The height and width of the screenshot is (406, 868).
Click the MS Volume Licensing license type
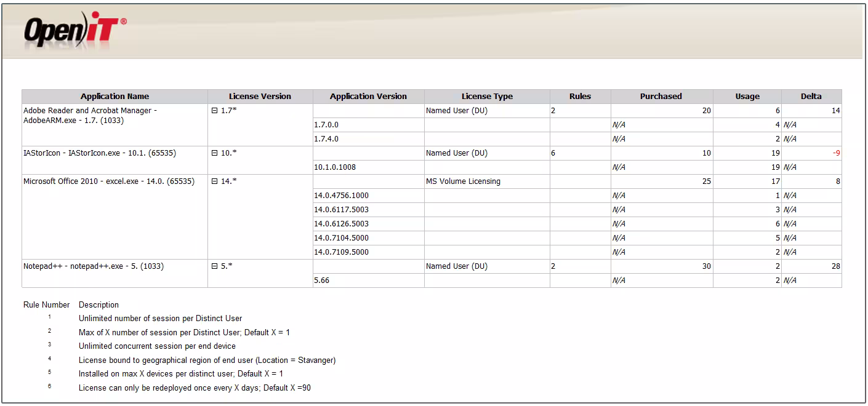click(463, 181)
